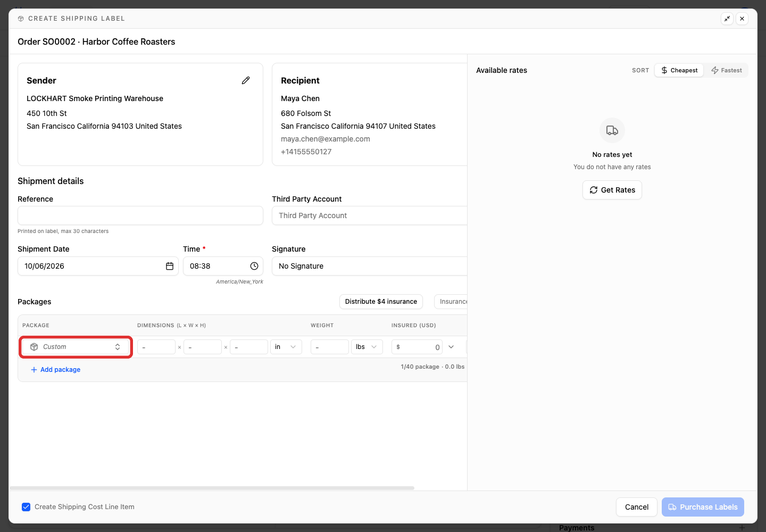Expand the insured amount chevron
The image size is (766, 532).
click(x=451, y=347)
